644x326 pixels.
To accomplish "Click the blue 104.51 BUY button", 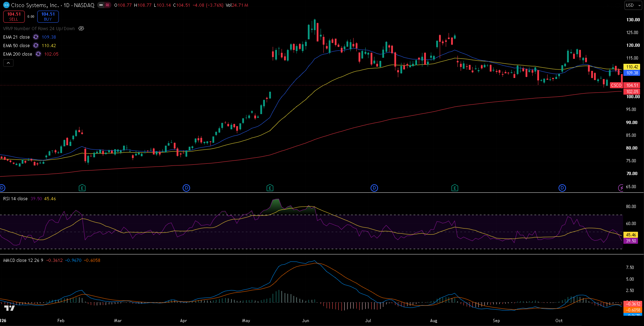I will 48,16.
